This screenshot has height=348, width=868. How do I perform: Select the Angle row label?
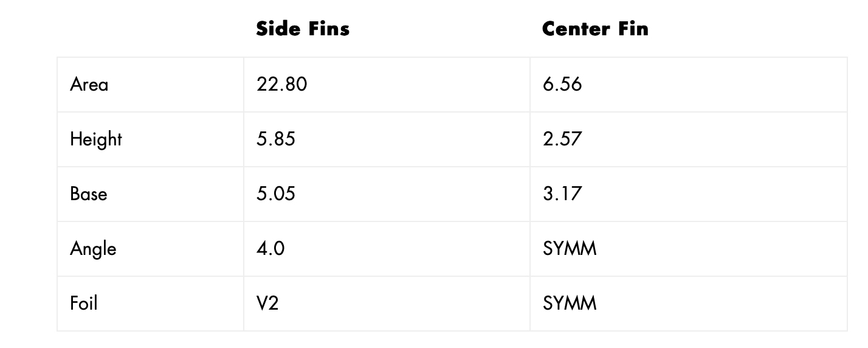pyautogui.click(x=93, y=249)
